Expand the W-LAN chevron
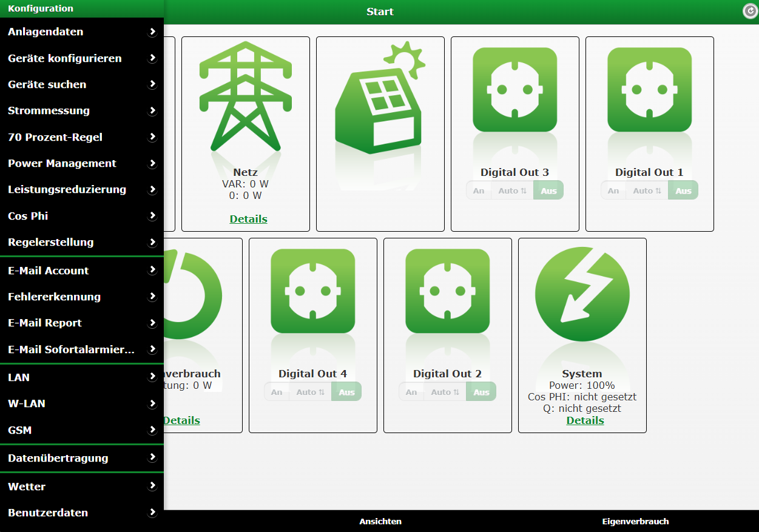Viewport: 759px width, 532px height. click(x=152, y=403)
